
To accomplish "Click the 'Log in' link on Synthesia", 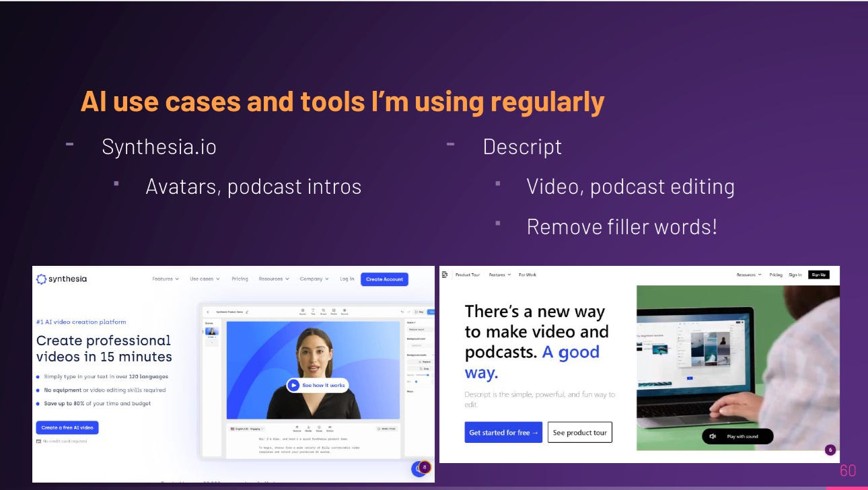I will click(x=347, y=279).
